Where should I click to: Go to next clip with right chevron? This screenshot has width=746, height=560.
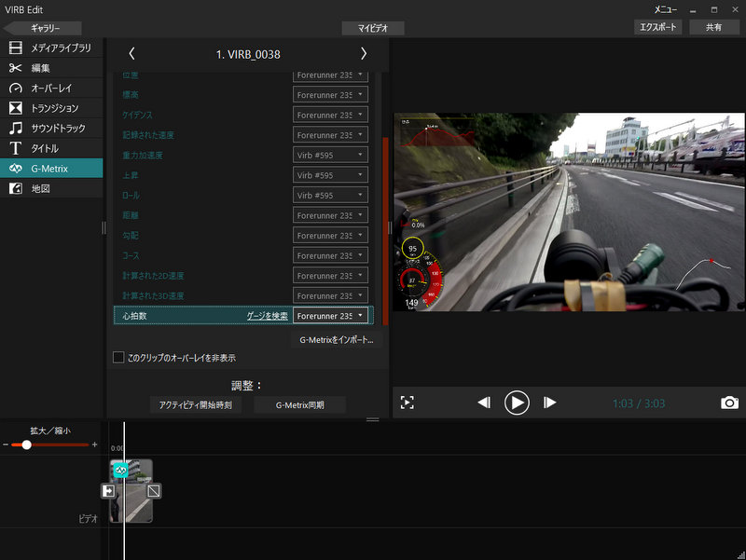364,54
